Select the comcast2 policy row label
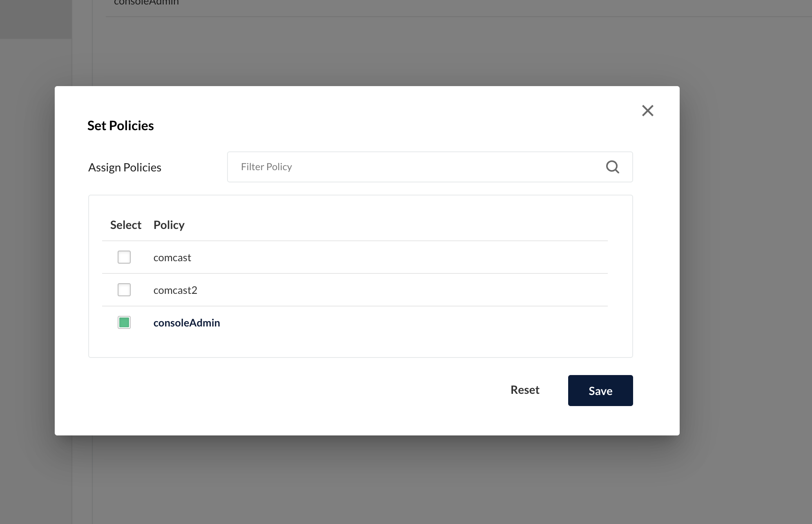Image resolution: width=812 pixels, height=524 pixels. click(175, 290)
